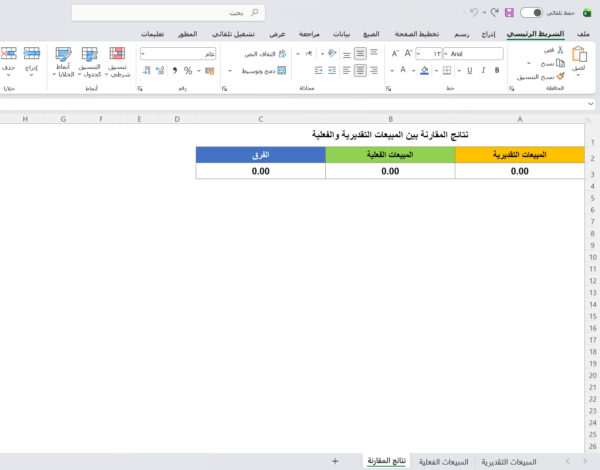This screenshot has width=600, height=470.
Task: Click the fill color bucket icon
Action: [425, 71]
